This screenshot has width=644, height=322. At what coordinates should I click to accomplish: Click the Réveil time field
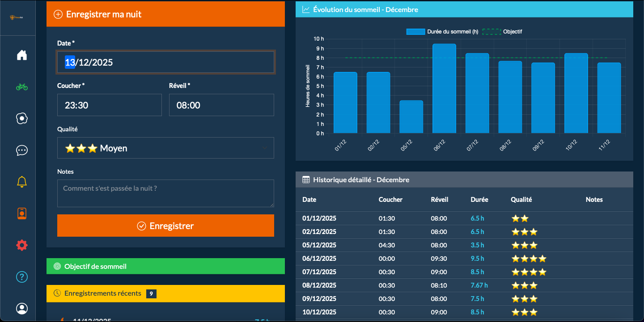click(x=221, y=105)
